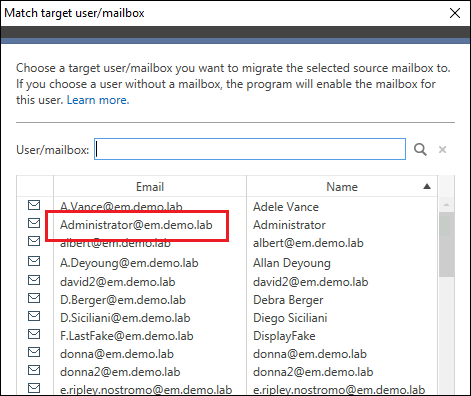Viewport: 471px width, 396px height.
Task: Click the mailbox icon for Diego Siciliani
Action: (34, 316)
